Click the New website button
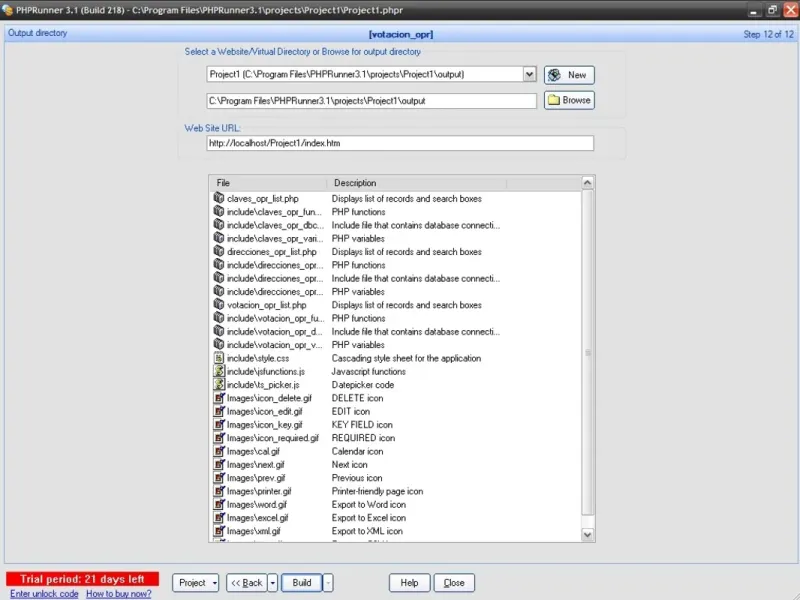Screen dimensions: 800x600 [569, 75]
